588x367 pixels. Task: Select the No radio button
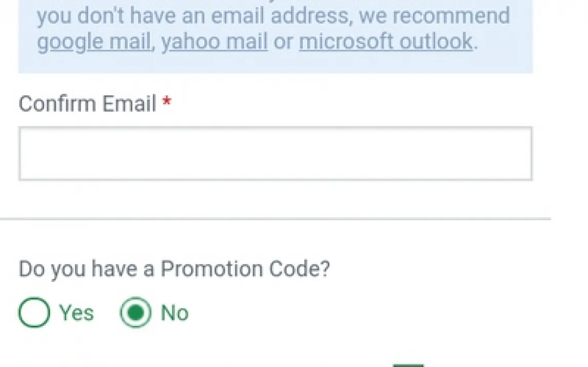click(x=136, y=313)
